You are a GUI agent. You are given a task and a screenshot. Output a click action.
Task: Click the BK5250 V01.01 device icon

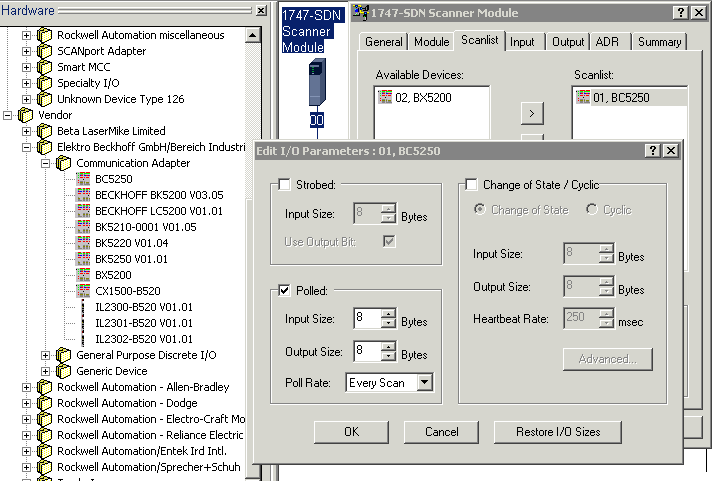[83, 259]
